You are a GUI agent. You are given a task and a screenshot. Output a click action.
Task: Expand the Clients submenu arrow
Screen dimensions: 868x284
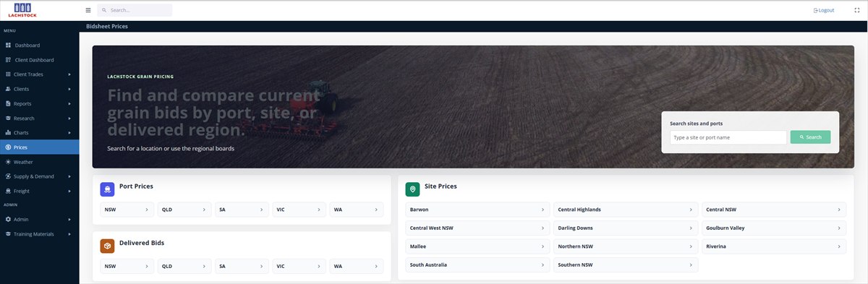70,89
